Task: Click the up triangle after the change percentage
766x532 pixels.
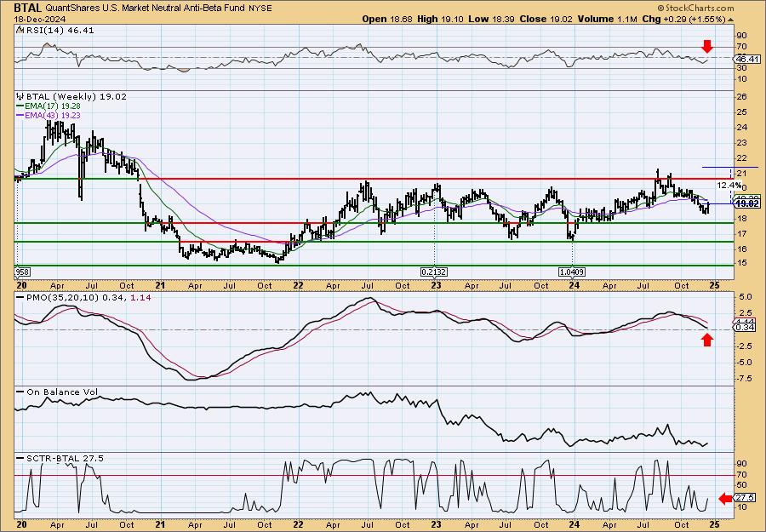Action: (x=731, y=20)
